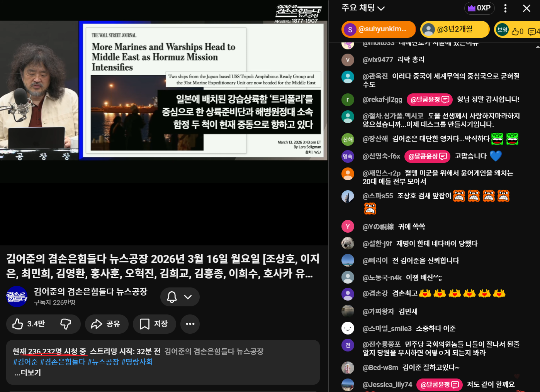Image resolution: width=540 pixels, height=392 pixels.
Task: Expand description with ...더보기
Action: click(27, 373)
